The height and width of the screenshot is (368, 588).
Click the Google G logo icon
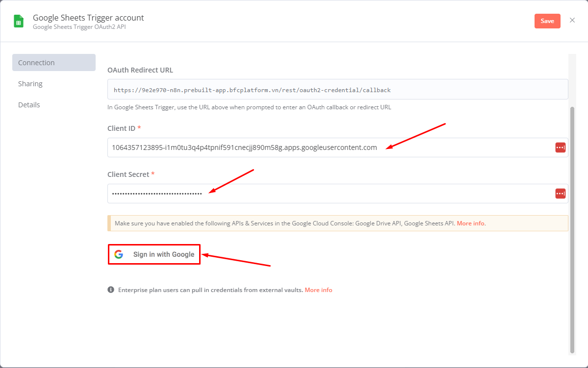[x=119, y=254]
